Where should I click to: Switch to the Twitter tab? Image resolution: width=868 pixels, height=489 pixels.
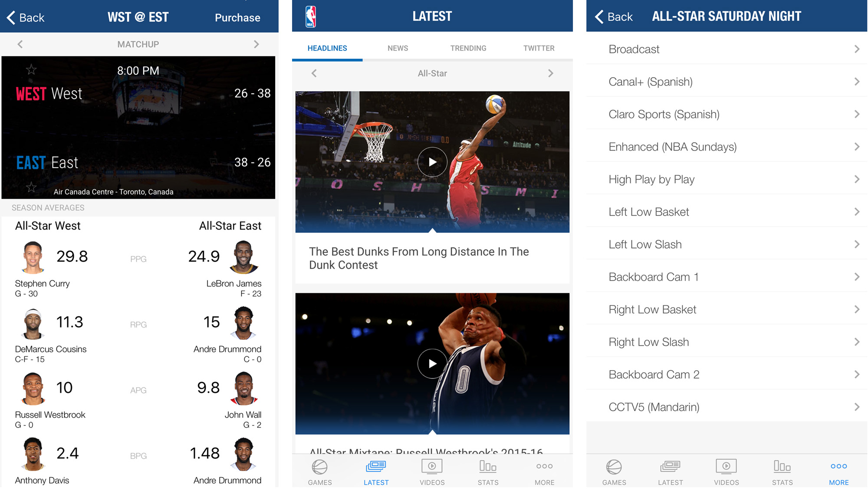click(539, 48)
